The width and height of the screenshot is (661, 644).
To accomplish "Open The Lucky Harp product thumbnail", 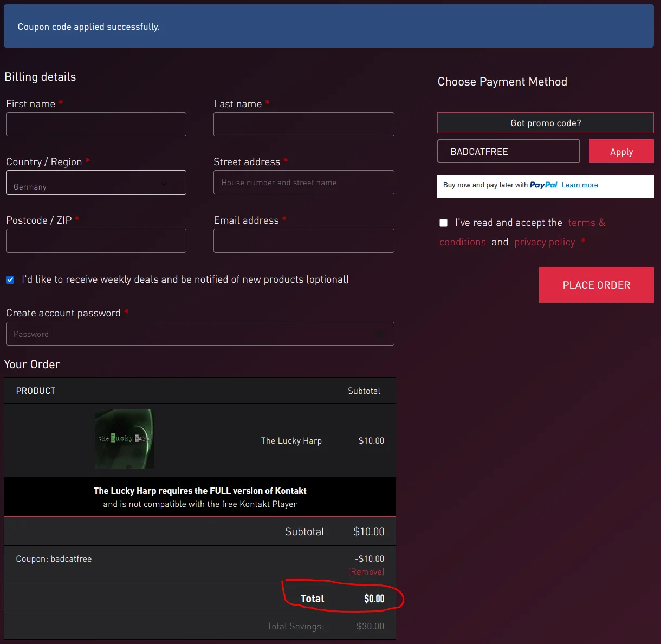I will 124,439.
